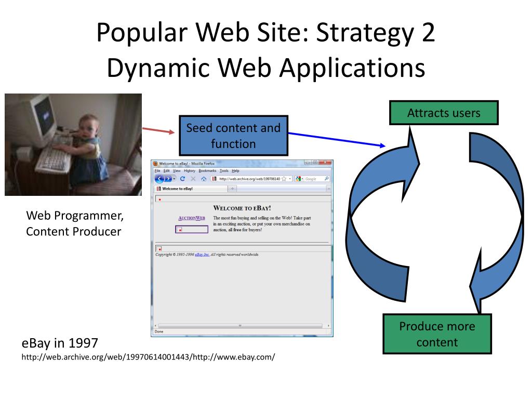Viewport: 532px width, 399px height.
Task: Close the Firefox window
Action: tap(325, 163)
